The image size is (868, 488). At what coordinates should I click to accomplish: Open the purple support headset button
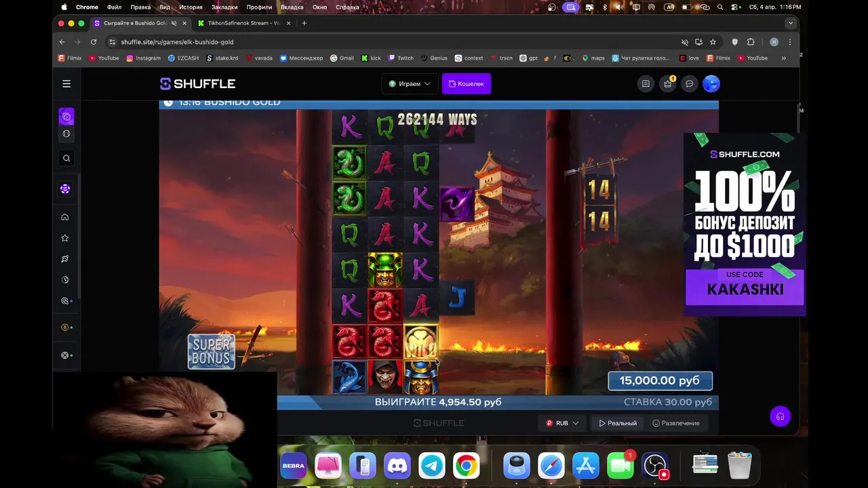coord(780,416)
